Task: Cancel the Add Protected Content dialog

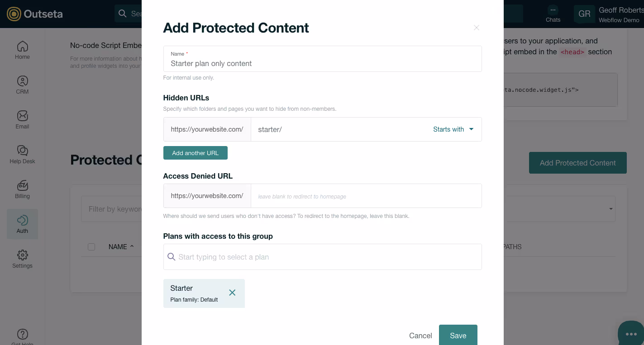Action: coord(420,336)
